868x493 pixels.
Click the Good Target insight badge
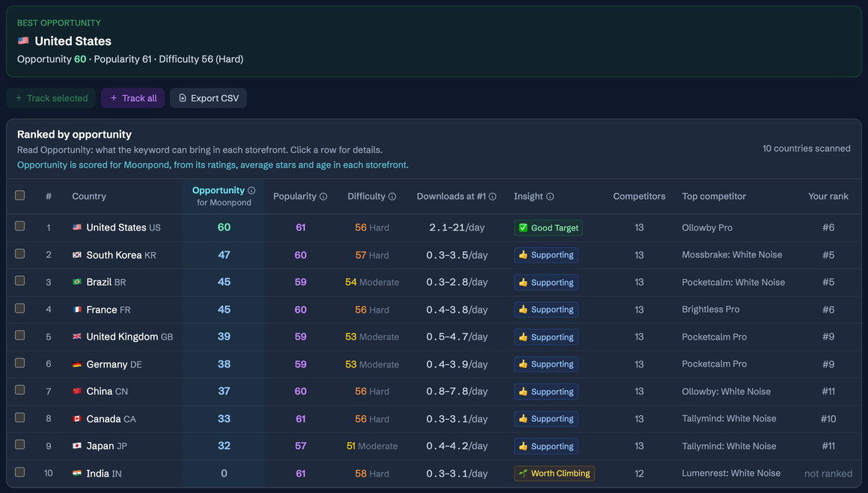click(548, 227)
